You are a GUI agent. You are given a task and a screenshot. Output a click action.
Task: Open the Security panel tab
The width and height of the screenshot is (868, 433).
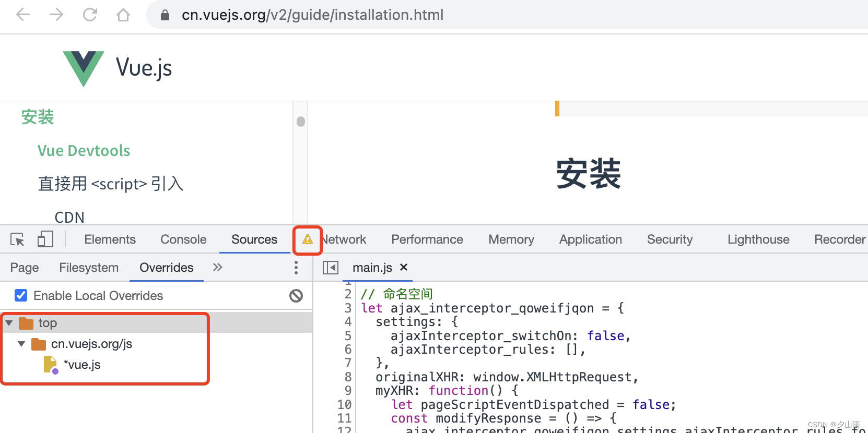(x=670, y=239)
